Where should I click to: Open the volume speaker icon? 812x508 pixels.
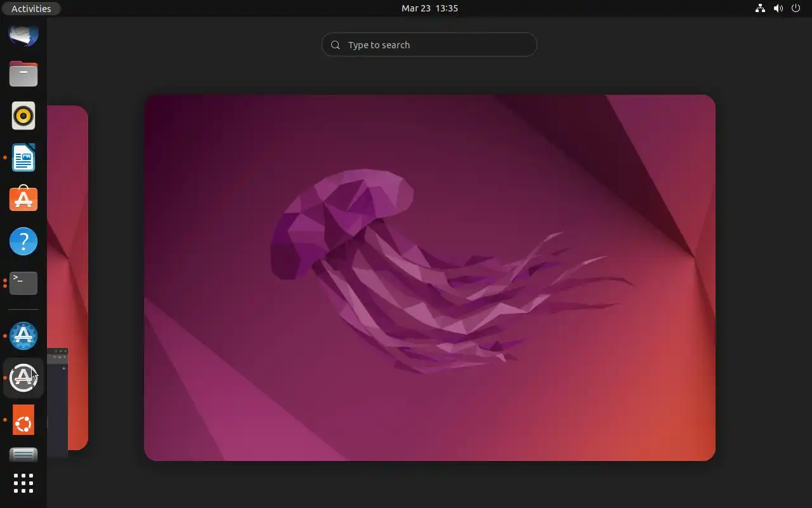point(778,8)
